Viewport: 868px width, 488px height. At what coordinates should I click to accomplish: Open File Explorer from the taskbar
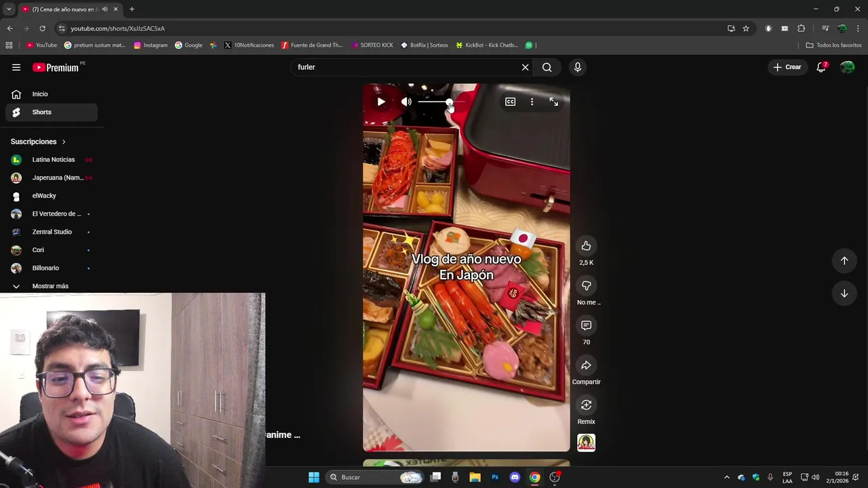pyautogui.click(x=475, y=477)
